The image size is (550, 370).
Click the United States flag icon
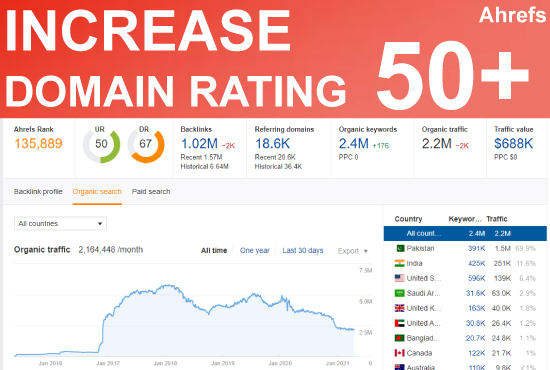[400, 278]
